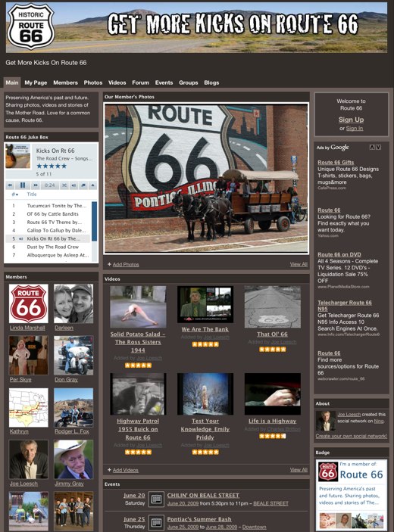Click the Route 66 badge shield icon
Image resolution: width=394 pixels, height=532 pixels.
pyautogui.click(x=328, y=471)
